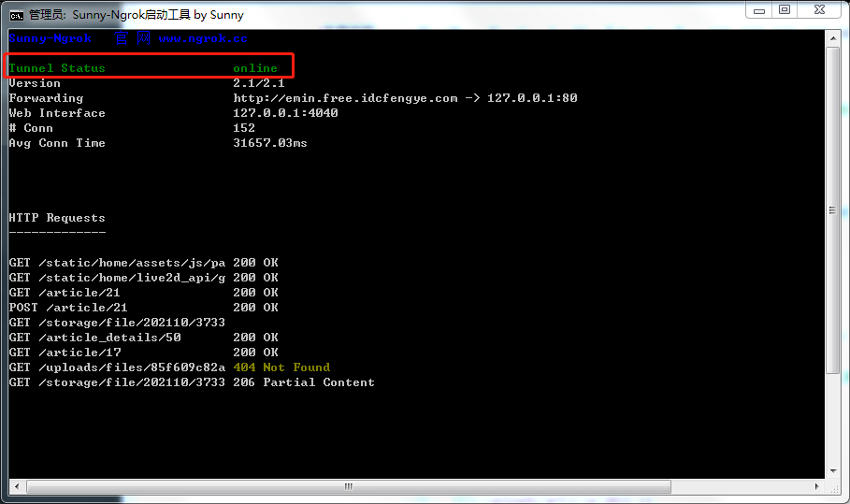
Task: Click the # Conn label
Action: click(x=31, y=128)
